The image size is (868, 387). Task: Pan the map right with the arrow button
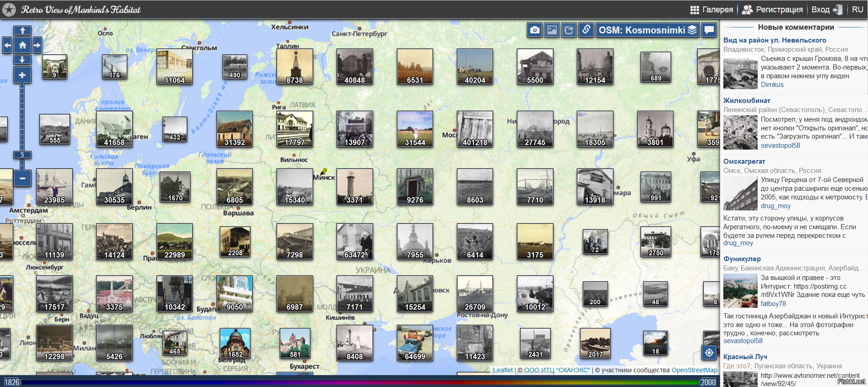tap(38, 45)
